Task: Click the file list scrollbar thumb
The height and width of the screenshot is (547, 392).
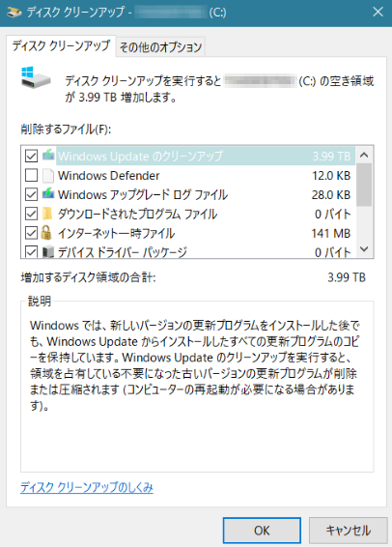Action: click(364, 185)
